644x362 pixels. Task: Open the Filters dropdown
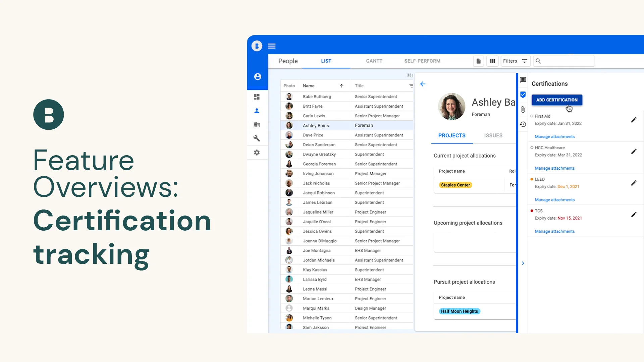tap(515, 61)
